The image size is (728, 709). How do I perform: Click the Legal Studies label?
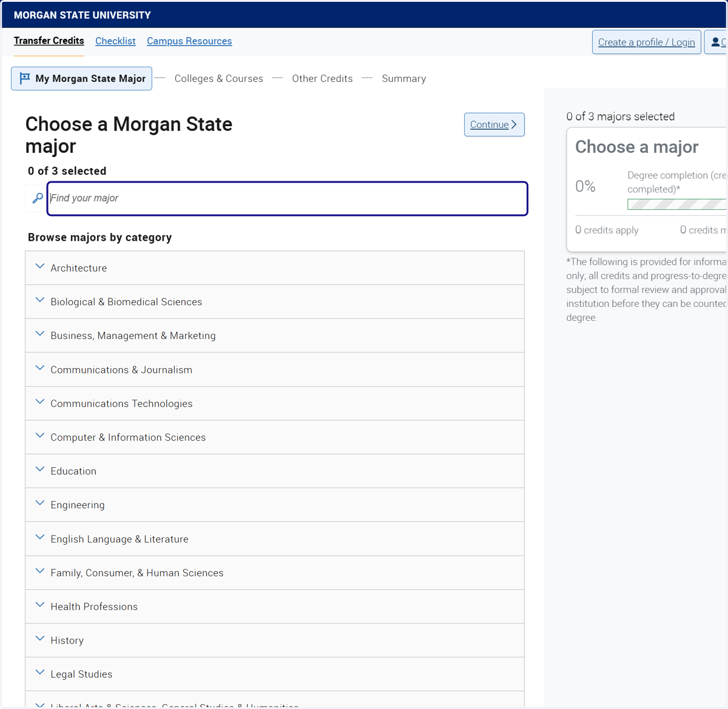click(x=81, y=674)
